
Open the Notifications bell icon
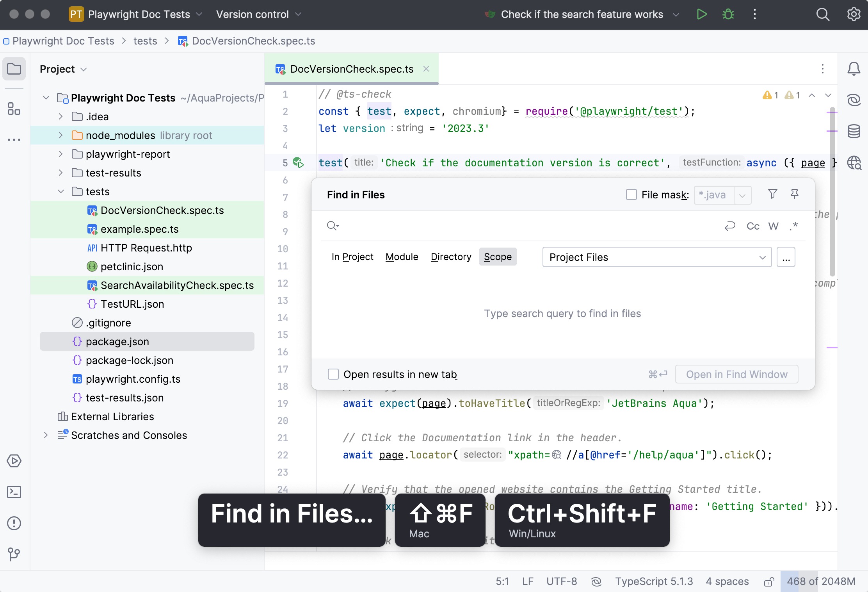(x=854, y=69)
